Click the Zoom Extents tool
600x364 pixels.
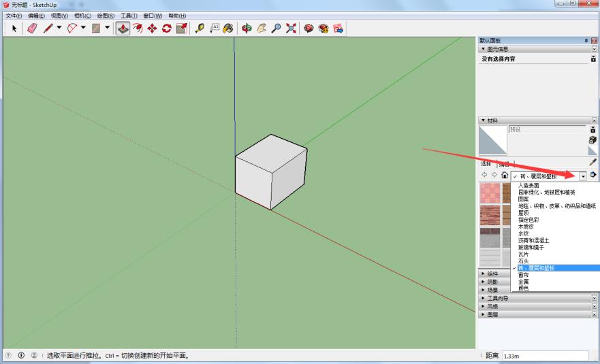pos(291,28)
